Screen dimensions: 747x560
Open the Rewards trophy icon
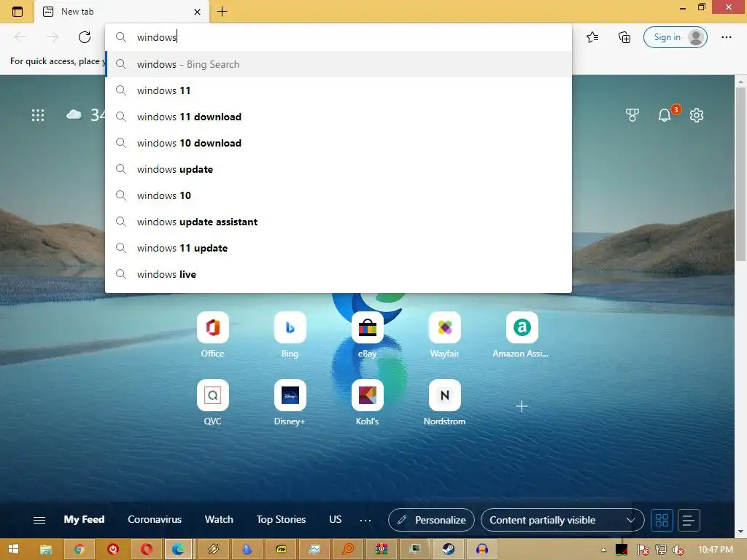click(632, 114)
